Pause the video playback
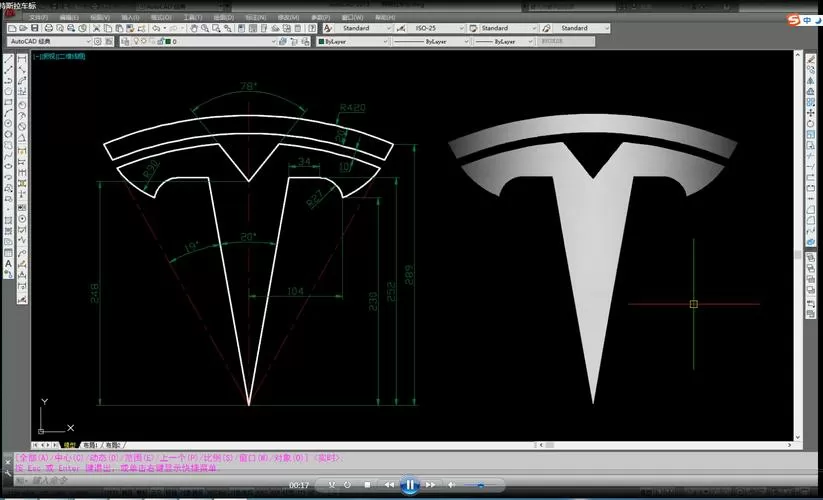 (410, 485)
